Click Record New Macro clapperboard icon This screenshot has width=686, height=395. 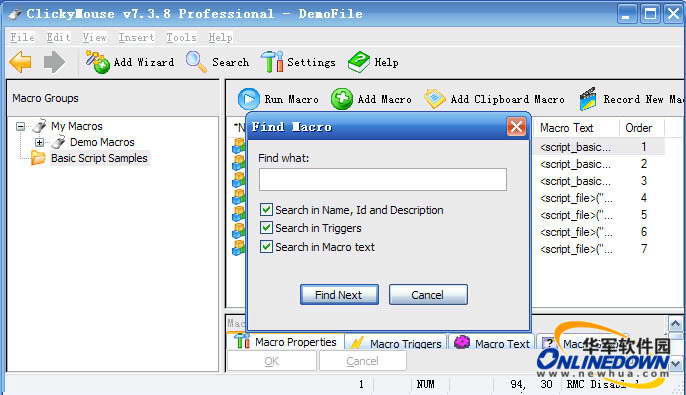588,99
